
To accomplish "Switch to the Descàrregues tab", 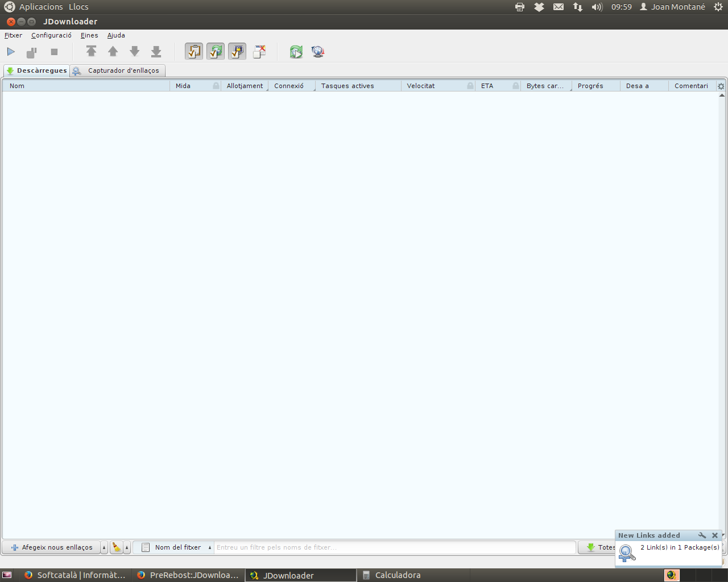I will coord(36,70).
